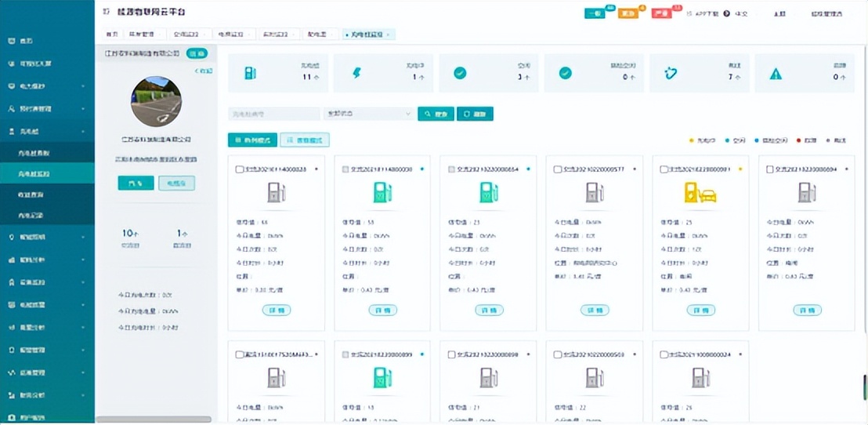Collapse the 充电桩 sidebar section chevron
868x425 pixels.
[83, 132]
